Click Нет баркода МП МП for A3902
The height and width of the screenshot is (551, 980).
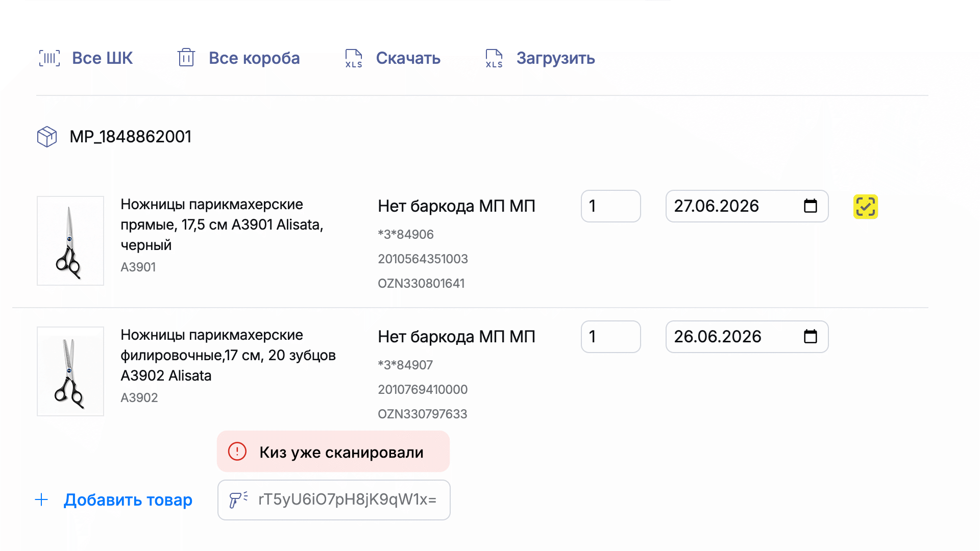[456, 337]
